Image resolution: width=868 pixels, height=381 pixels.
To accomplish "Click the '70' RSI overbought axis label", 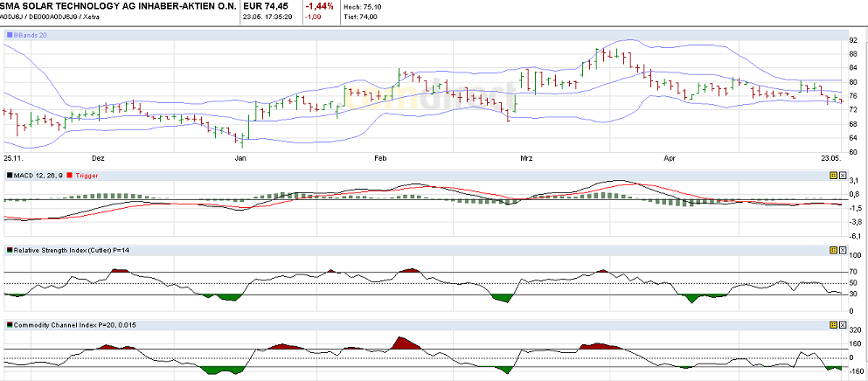I will (853, 272).
